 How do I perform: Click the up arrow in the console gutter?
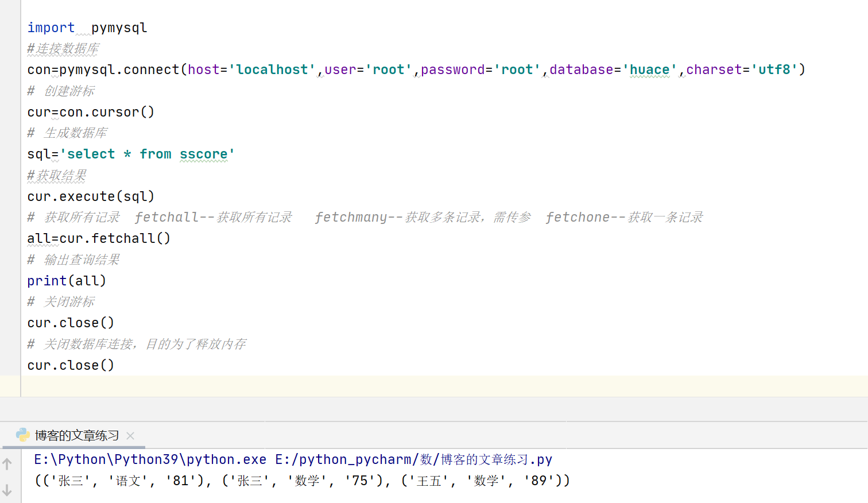click(x=6, y=463)
